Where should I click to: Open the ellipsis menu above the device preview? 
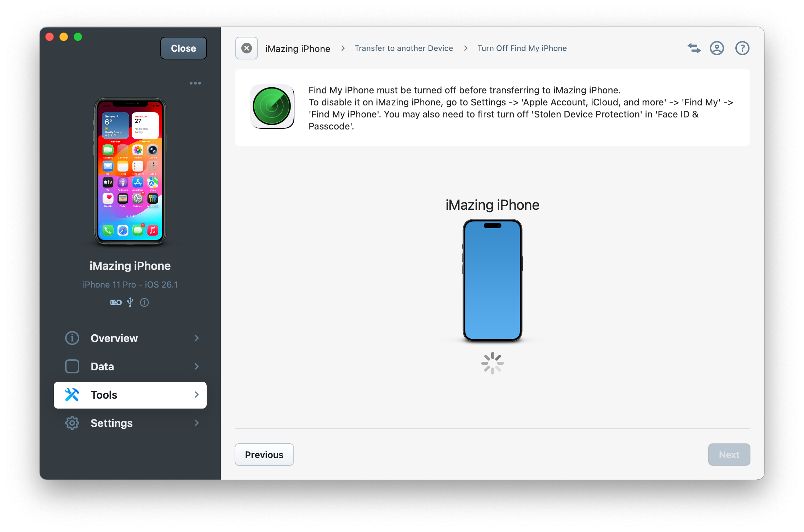[x=195, y=83]
